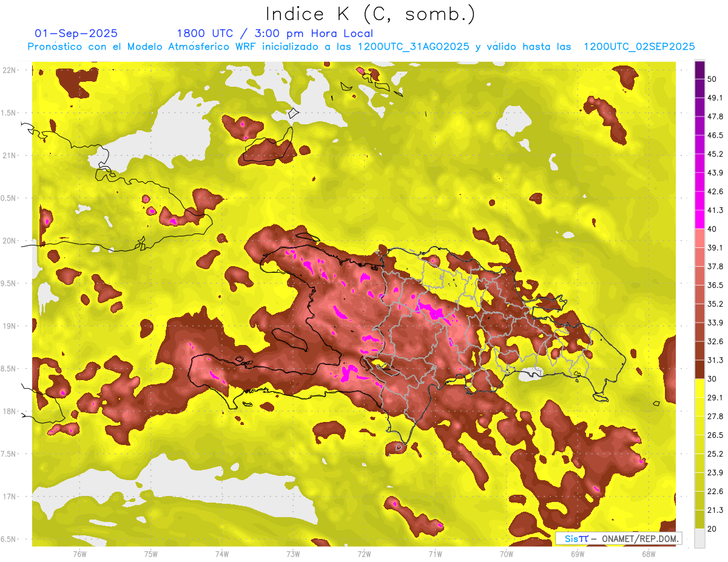Click the colorbar value "47.8"
This screenshot has height=562, width=728.
[716, 116]
